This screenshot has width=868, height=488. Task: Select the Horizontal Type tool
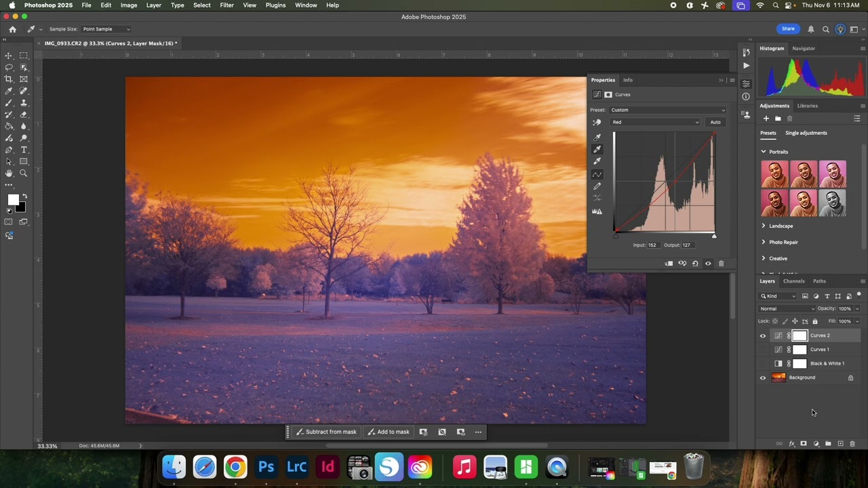(x=24, y=150)
